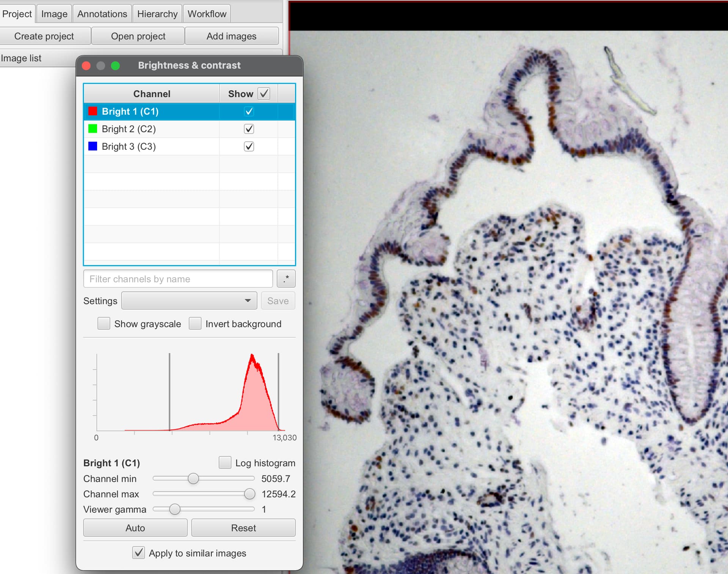Turn on Log histogram

225,463
